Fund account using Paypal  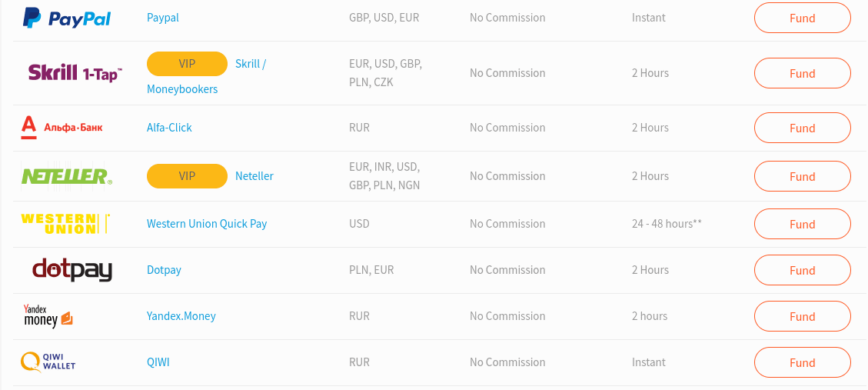(x=802, y=18)
